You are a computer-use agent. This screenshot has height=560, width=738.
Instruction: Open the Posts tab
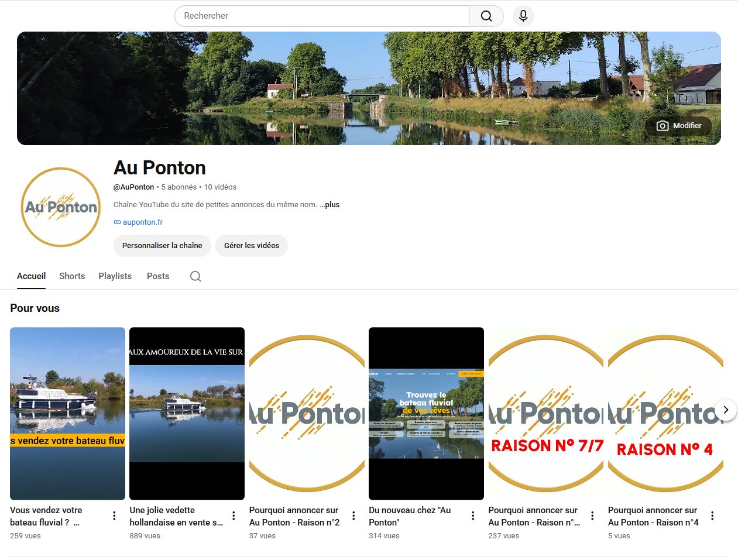158,276
